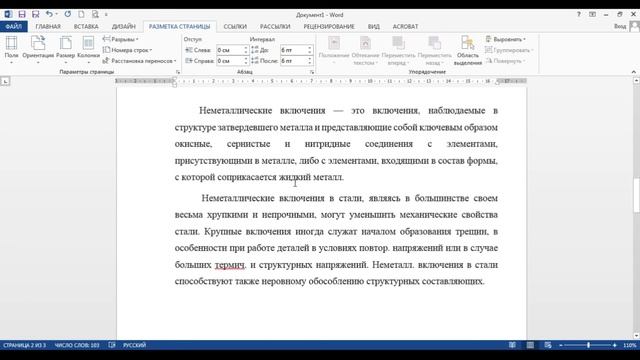Click the user account avatar icon

pyautogui.click(x=634, y=27)
